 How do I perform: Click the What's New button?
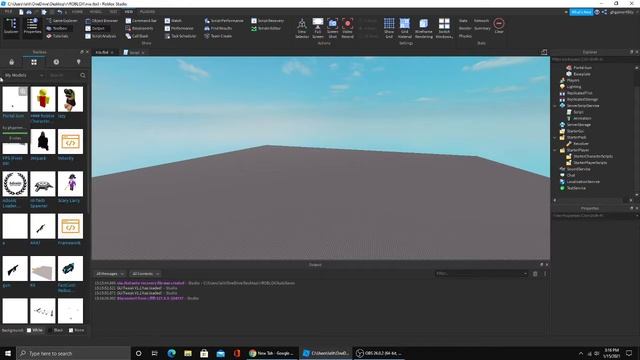point(581,12)
